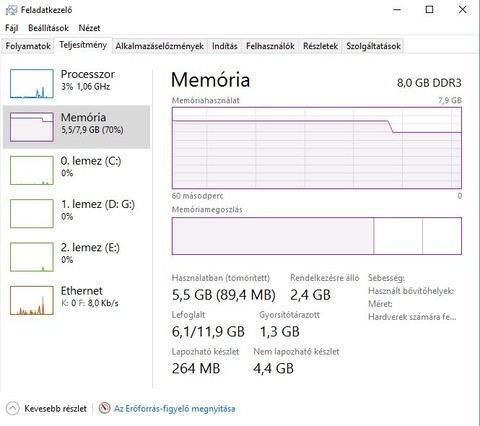
Task: Open the 2. lemez (E:) disk graph
Action: (x=32, y=257)
